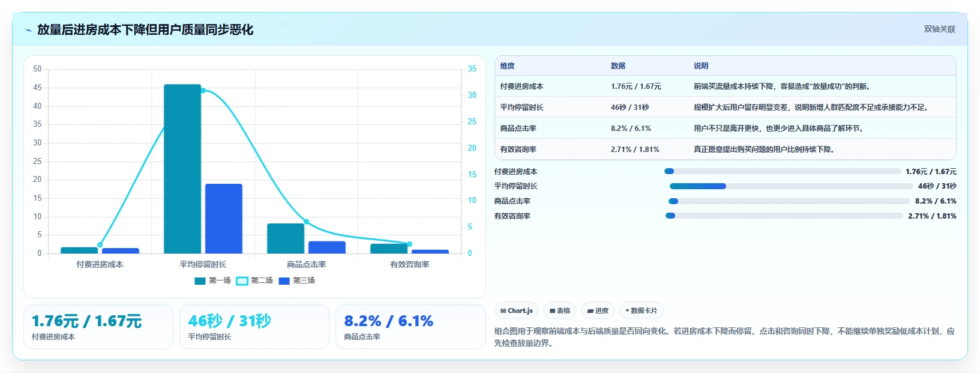Open the 1.76元 / 1.67元 data card
This screenshot has height=373, width=980.
click(x=98, y=327)
